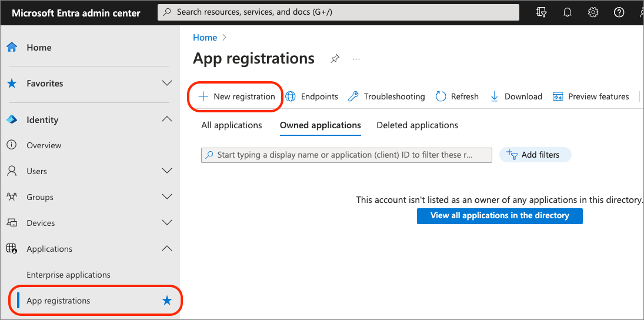Click the Users label in the sidebar
This screenshot has height=320, width=644.
[x=36, y=171]
